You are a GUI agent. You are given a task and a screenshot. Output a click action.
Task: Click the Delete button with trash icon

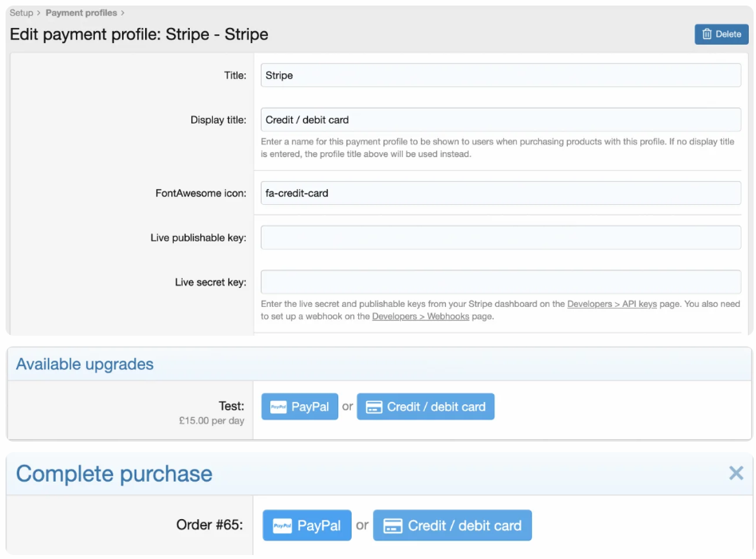coord(721,34)
